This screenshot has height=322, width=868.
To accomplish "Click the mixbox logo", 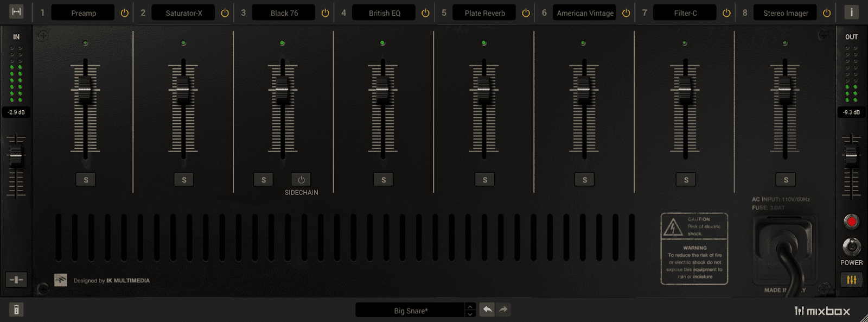I will (822, 311).
